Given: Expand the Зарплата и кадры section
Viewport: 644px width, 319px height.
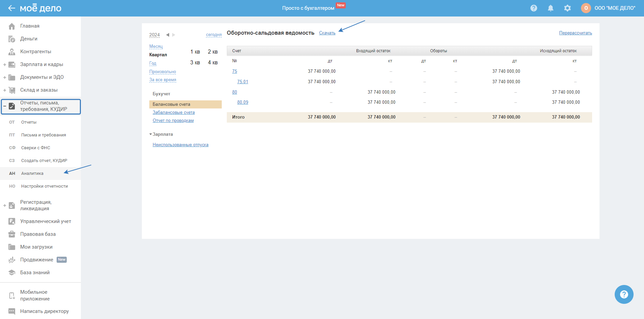Looking at the screenshot, I should click(5, 65).
